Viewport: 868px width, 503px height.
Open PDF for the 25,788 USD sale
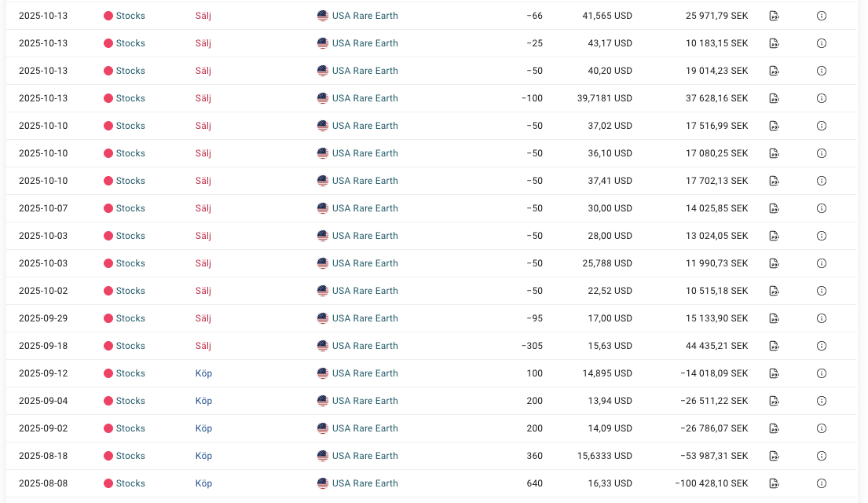(x=774, y=263)
